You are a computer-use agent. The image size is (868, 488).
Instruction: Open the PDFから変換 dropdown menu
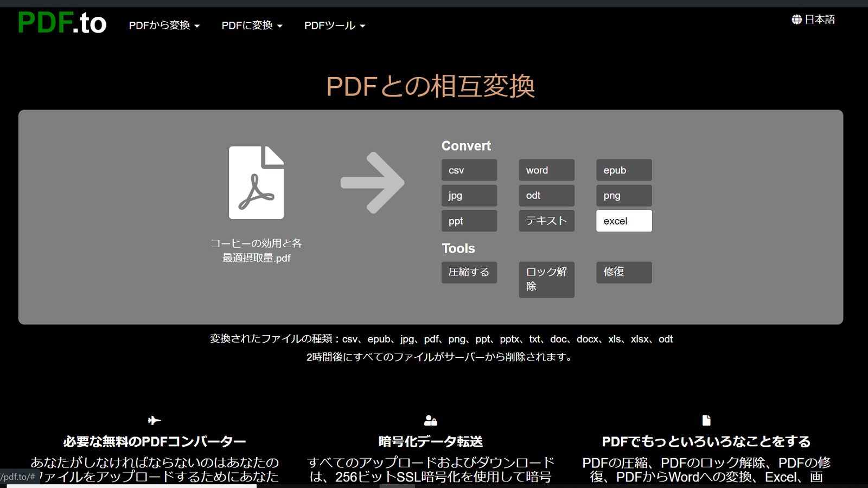(164, 25)
